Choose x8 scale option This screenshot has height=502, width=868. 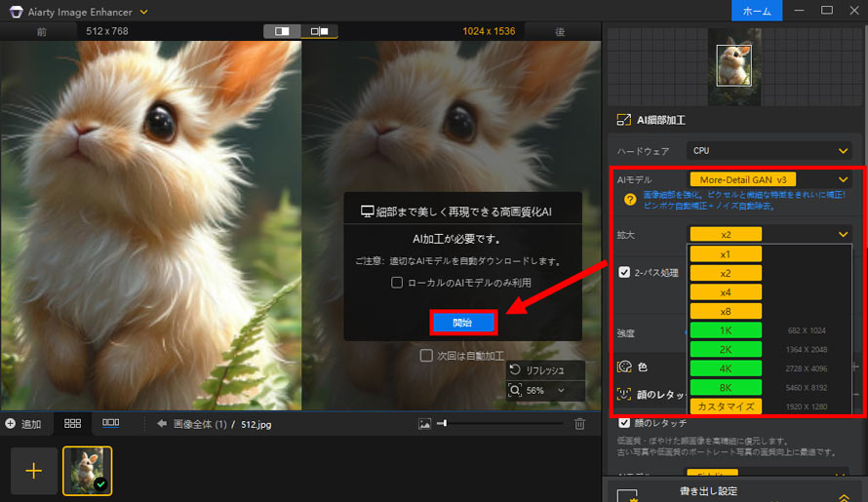tap(726, 311)
